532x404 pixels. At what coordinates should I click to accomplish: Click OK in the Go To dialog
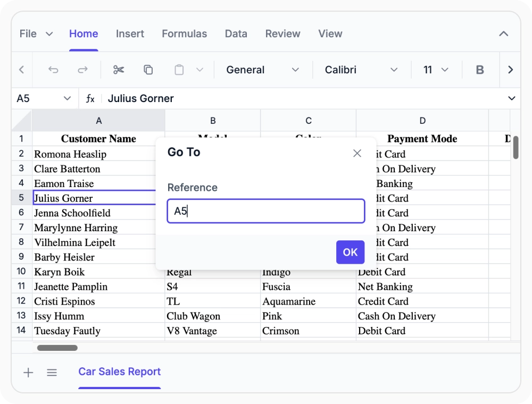[350, 252]
